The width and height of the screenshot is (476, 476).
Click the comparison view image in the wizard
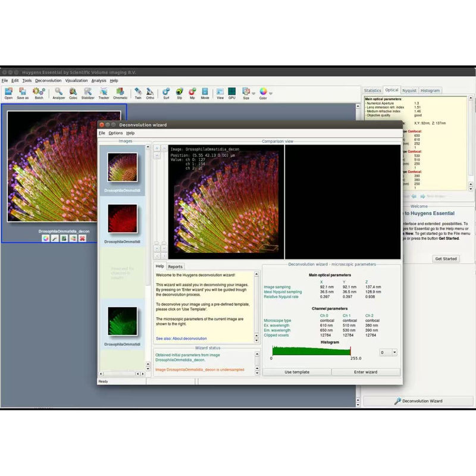[x=226, y=202]
